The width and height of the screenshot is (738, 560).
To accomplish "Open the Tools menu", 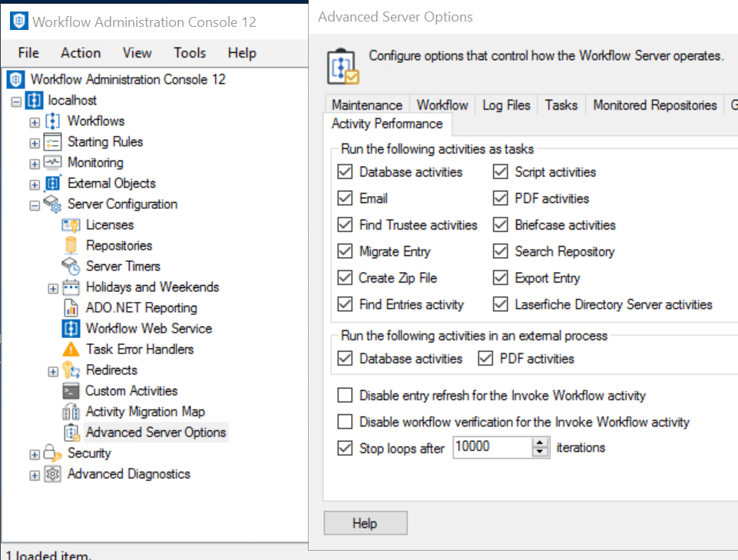I will [190, 53].
